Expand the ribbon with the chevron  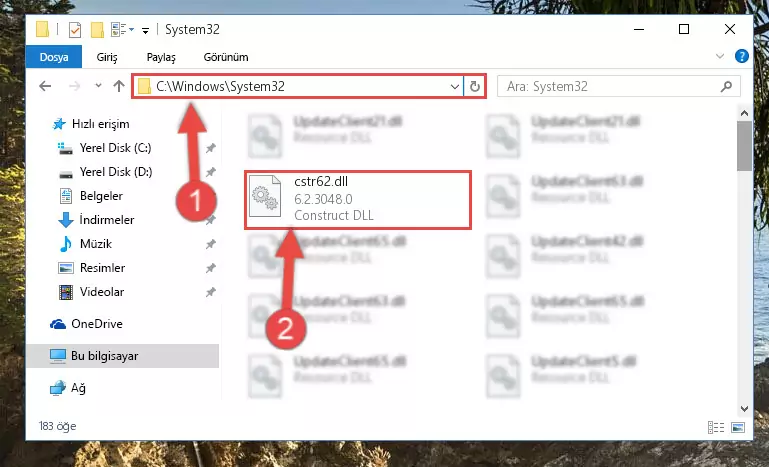click(719, 56)
